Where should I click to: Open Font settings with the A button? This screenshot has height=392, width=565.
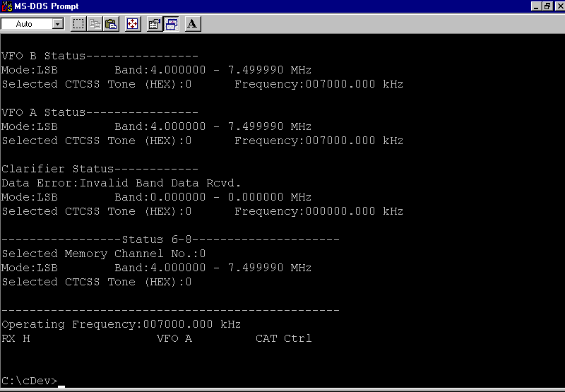point(193,24)
